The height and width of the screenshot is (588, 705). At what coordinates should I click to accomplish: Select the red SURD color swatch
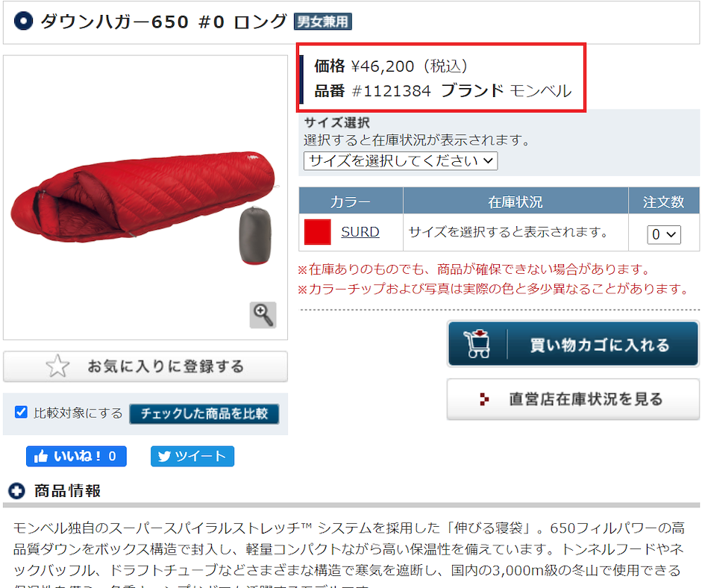pyautogui.click(x=317, y=232)
